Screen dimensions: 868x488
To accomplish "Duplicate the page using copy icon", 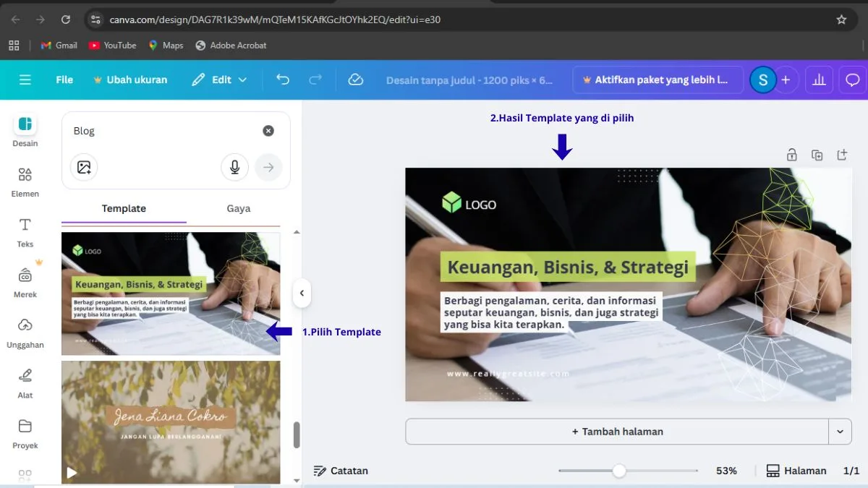I will pyautogui.click(x=817, y=155).
